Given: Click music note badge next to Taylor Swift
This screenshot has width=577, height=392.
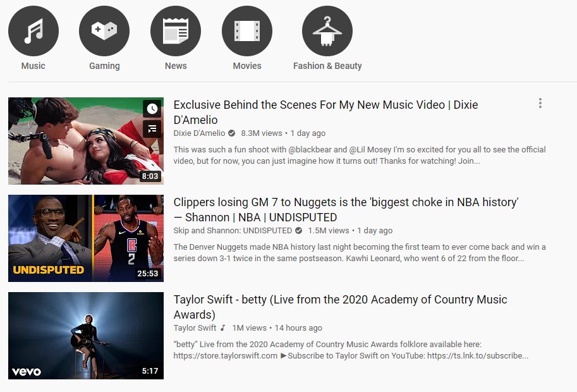Looking at the screenshot, I should 222,328.
